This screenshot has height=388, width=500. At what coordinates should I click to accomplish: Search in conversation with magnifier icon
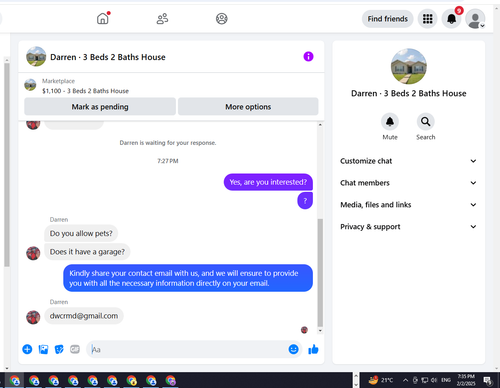[x=426, y=122]
